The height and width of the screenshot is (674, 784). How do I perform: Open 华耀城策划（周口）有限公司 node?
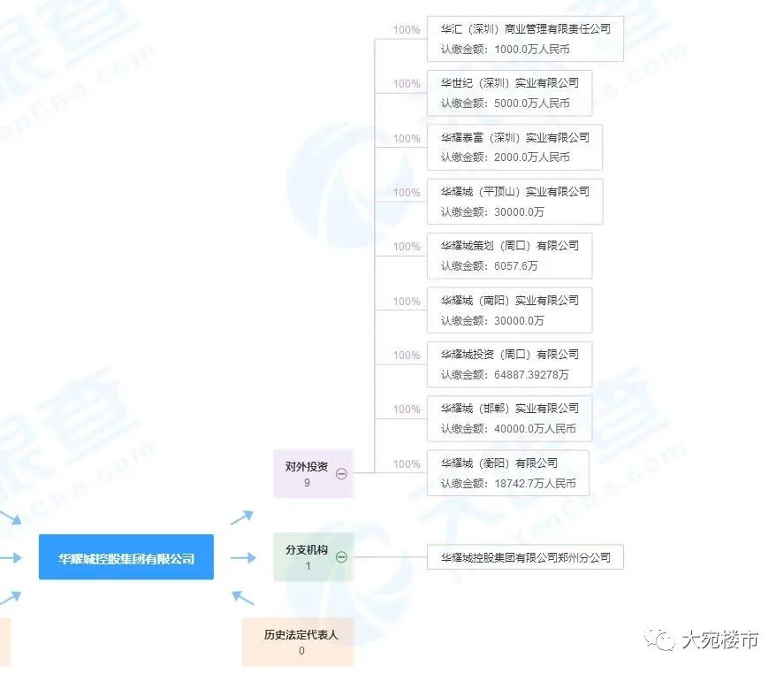510,255
